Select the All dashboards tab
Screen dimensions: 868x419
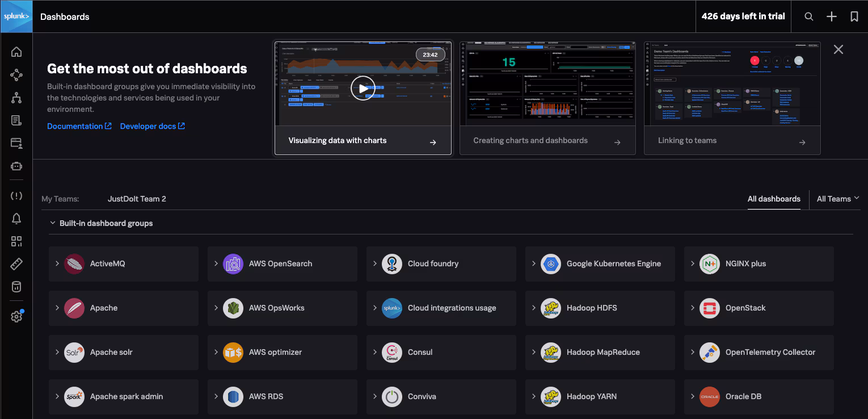click(773, 199)
